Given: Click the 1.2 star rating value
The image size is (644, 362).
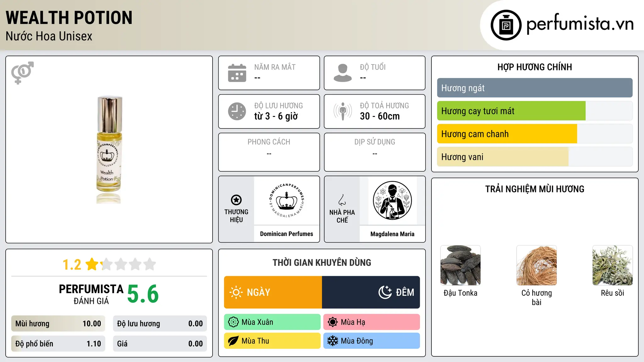Looking at the screenshot, I should click(72, 265).
